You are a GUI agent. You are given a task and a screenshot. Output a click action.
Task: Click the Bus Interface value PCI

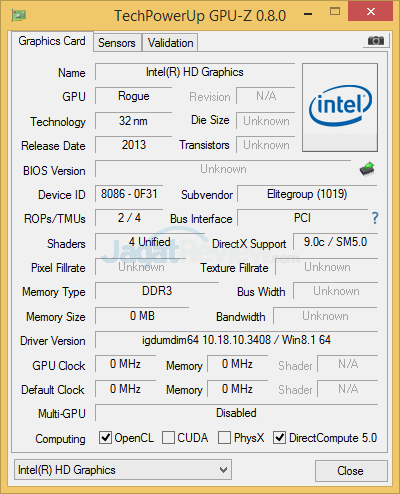point(302,218)
